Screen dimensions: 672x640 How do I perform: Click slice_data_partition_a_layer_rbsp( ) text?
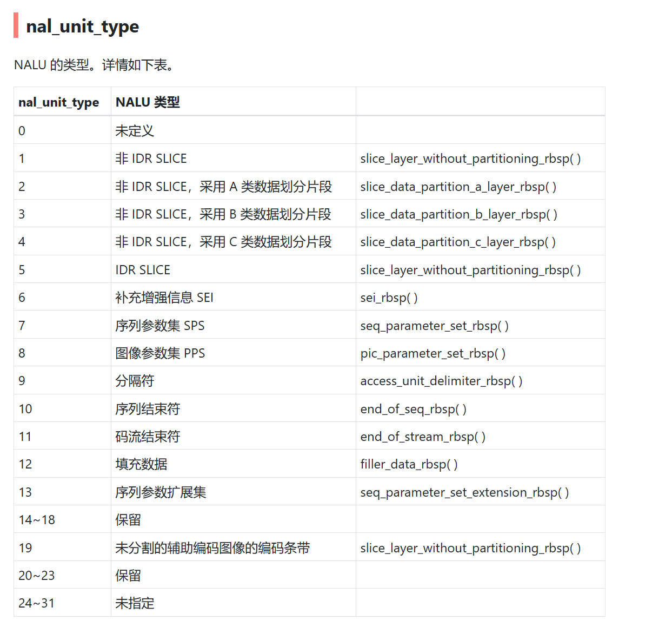pos(458,187)
